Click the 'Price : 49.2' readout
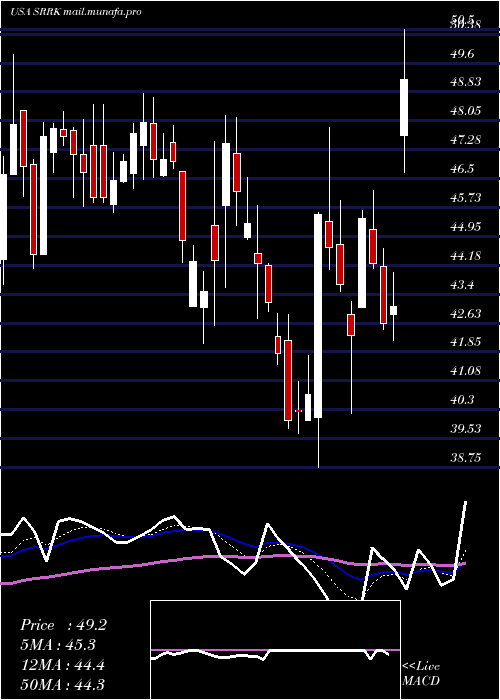Viewport: 500px width, 700px height. [x=63, y=625]
